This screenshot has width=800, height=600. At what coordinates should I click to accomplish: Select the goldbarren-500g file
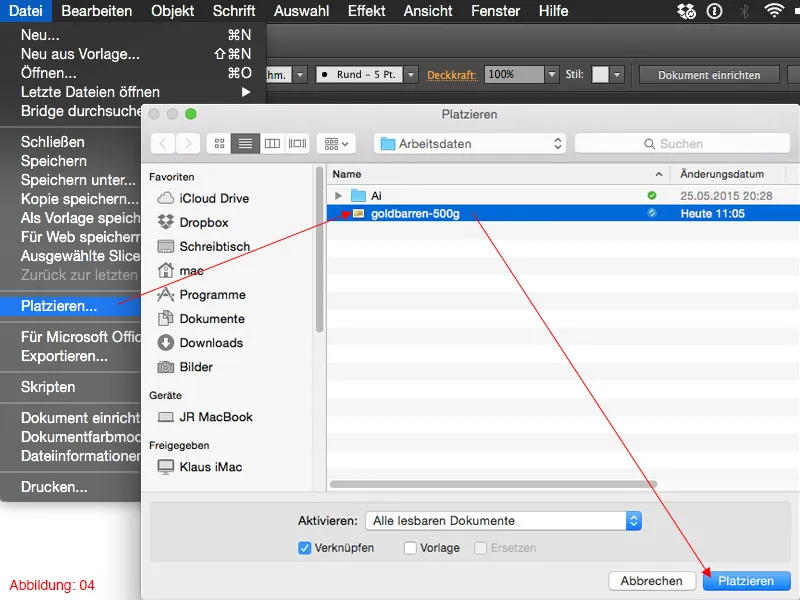point(563,213)
